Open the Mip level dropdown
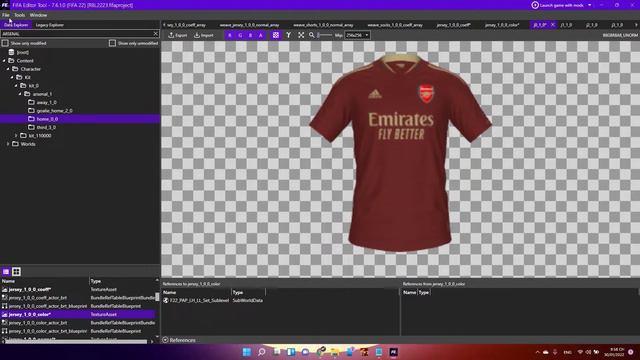The width and height of the screenshot is (640, 360). pyautogui.click(x=358, y=35)
